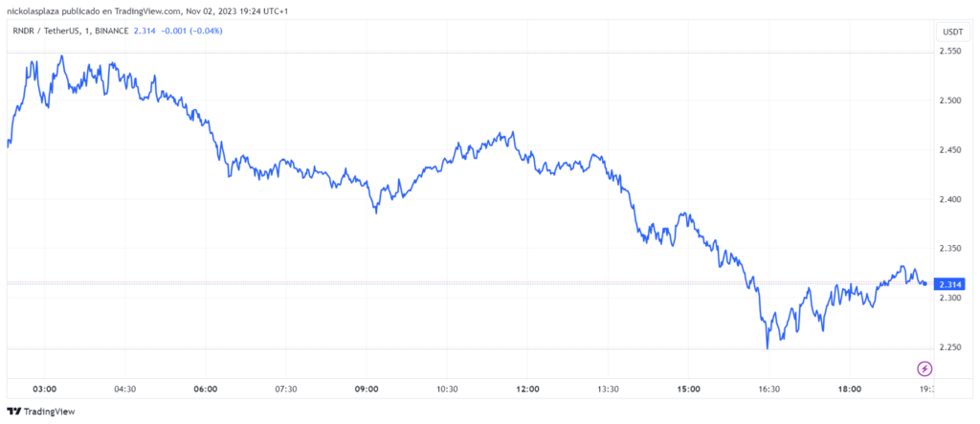The height and width of the screenshot is (424, 980).
Task: Click the 04:30 time axis label
Action: (x=124, y=389)
